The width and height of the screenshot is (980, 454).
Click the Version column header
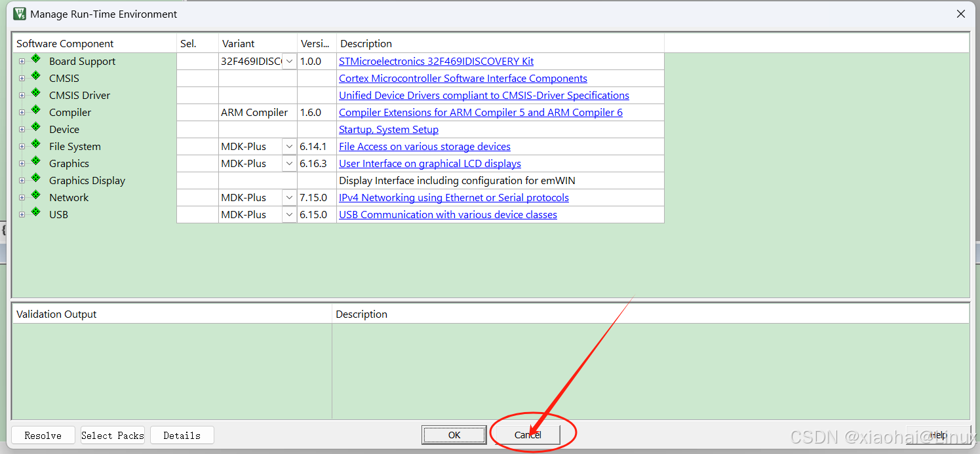pos(317,44)
